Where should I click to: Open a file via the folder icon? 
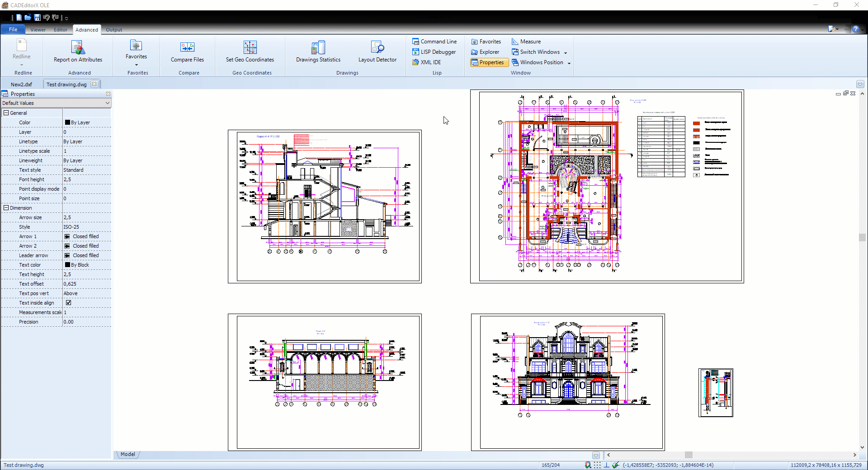(x=28, y=18)
